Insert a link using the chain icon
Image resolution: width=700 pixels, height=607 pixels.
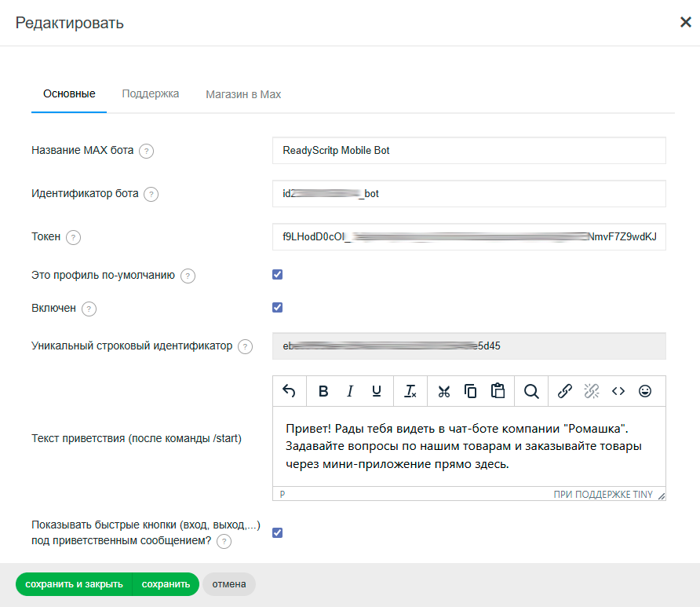[x=565, y=391]
